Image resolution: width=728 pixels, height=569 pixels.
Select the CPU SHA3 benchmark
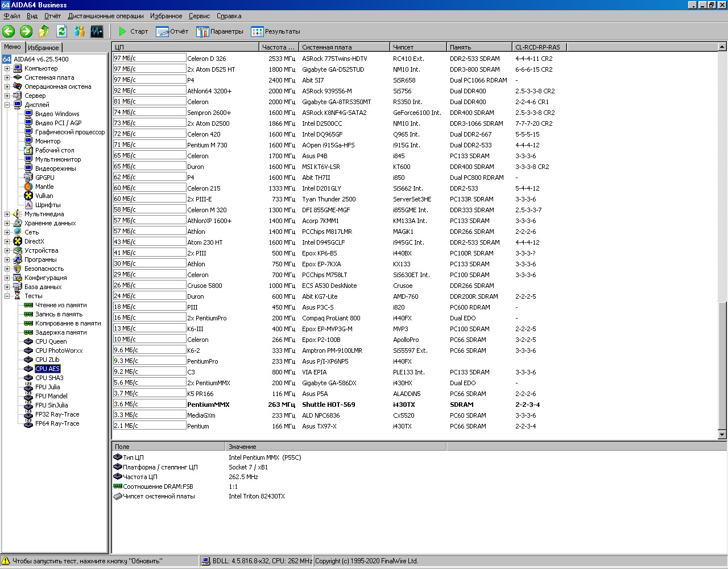tap(49, 378)
